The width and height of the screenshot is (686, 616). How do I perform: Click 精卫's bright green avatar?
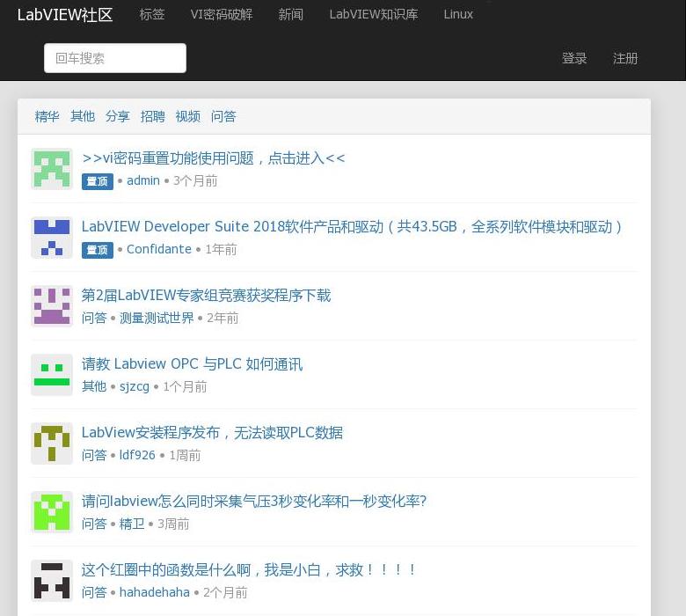coord(52,512)
